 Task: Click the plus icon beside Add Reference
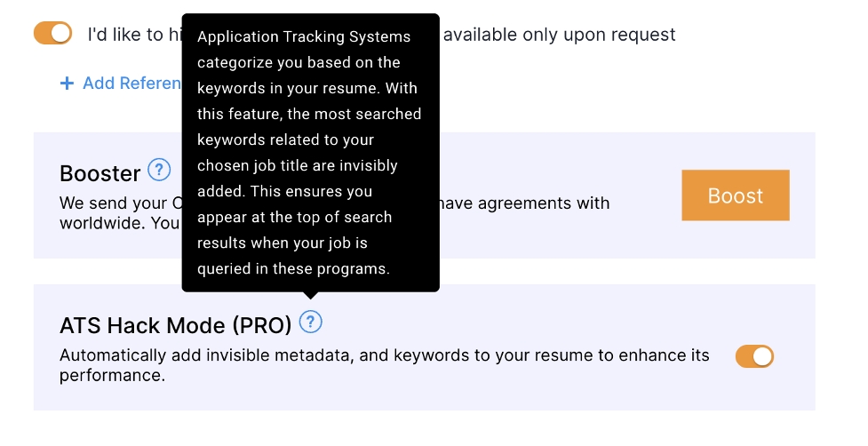tap(67, 84)
